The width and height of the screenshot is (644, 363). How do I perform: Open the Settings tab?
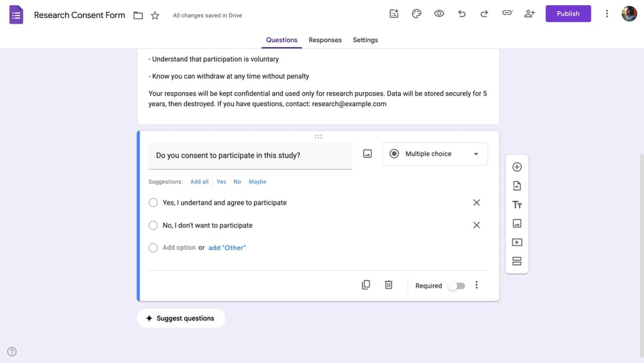365,40
